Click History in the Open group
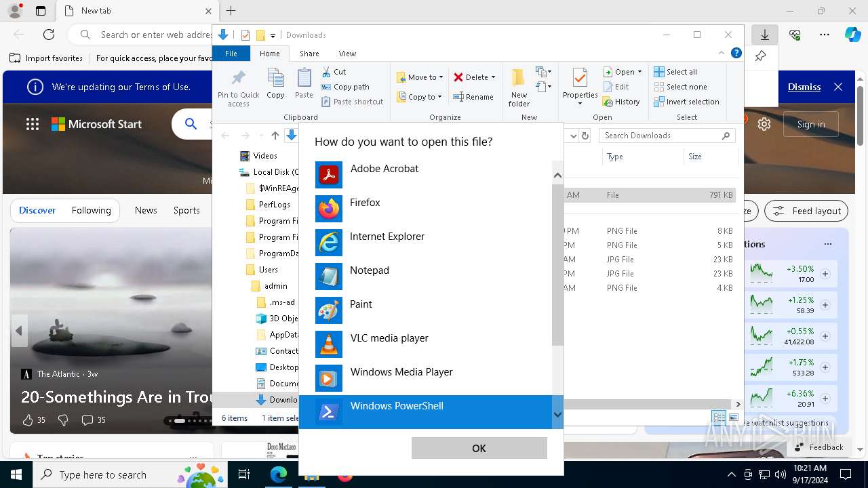The image size is (868, 488). tap(621, 102)
